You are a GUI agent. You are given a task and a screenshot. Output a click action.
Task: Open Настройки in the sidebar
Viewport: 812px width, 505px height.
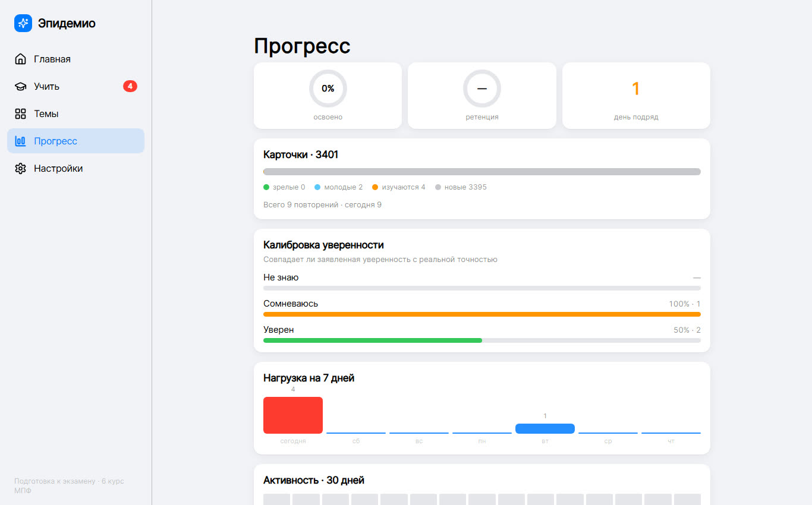pyautogui.click(x=76, y=169)
